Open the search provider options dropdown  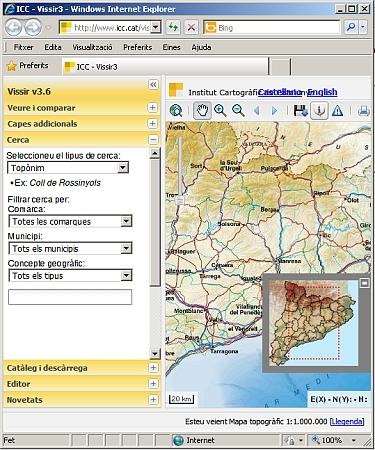click(x=363, y=27)
